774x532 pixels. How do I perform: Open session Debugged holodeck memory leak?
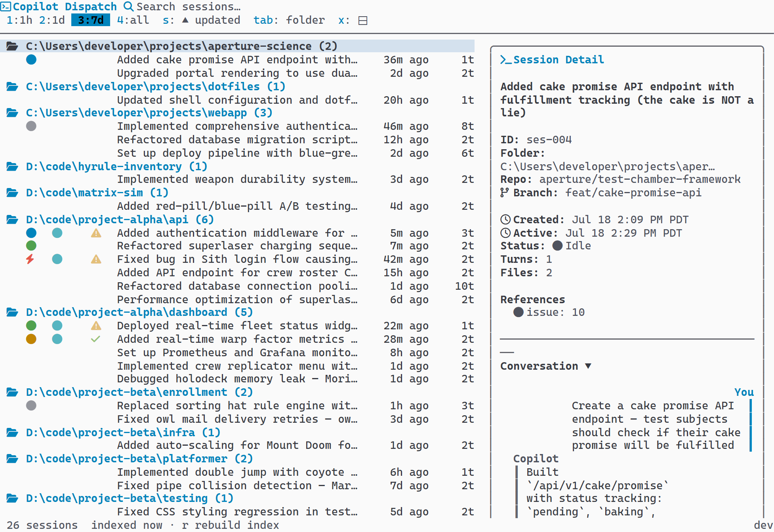pos(237,379)
